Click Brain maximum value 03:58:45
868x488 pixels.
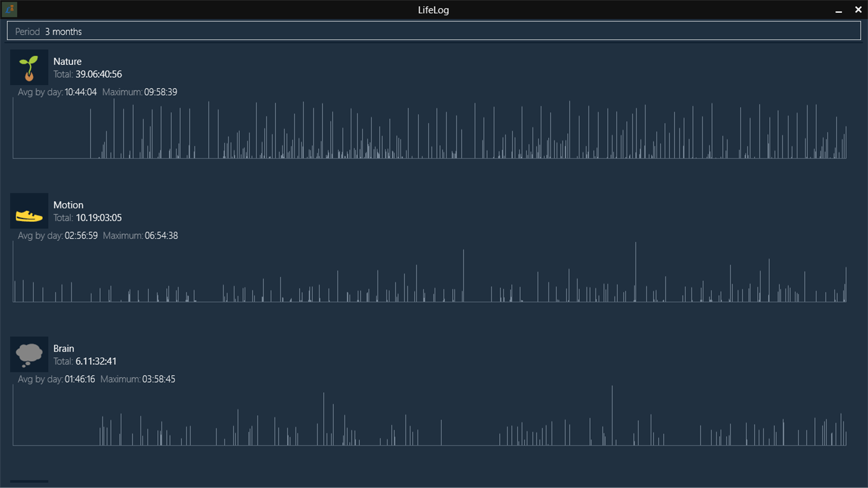(x=159, y=379)
